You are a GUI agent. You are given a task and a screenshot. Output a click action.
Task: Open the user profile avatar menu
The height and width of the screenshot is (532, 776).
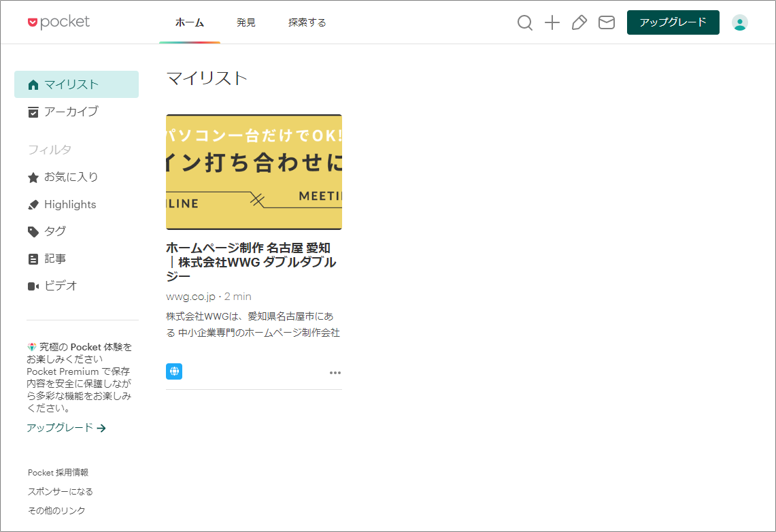click(739, 22)
